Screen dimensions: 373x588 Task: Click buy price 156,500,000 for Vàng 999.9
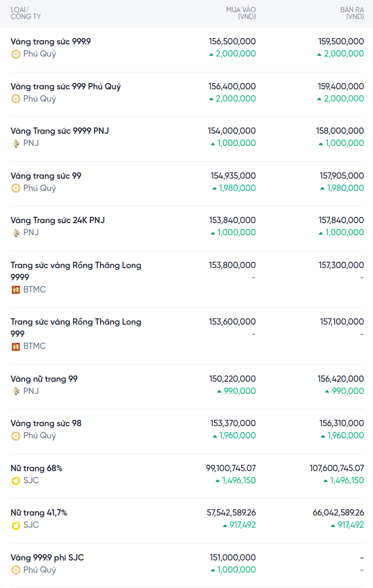coord(232,41)
